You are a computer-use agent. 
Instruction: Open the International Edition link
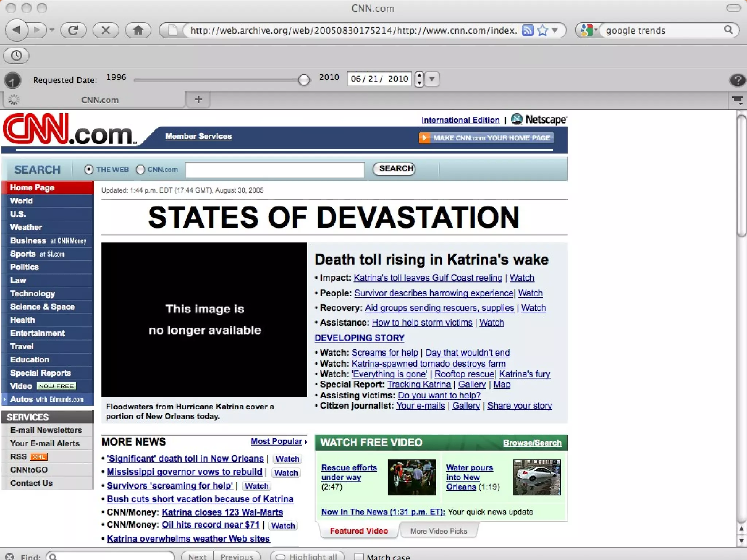[460, 120]
